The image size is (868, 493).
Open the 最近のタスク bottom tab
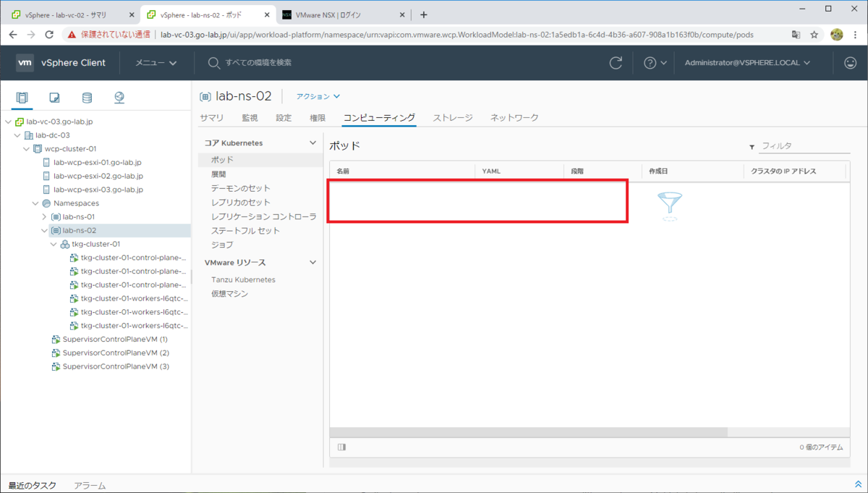click(x=32, y=486)
